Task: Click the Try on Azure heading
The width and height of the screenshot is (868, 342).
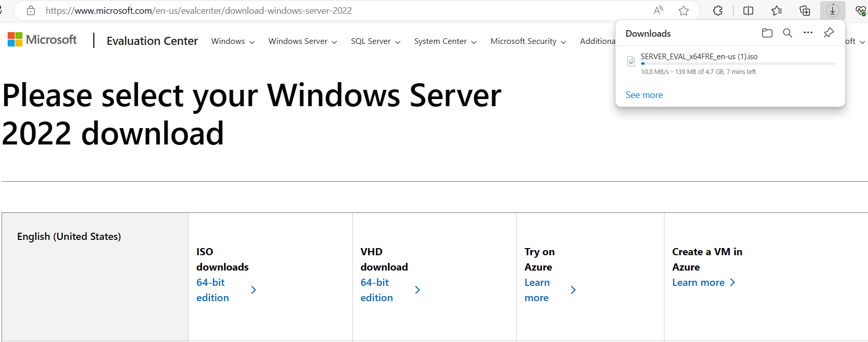Action: point(540,259)
